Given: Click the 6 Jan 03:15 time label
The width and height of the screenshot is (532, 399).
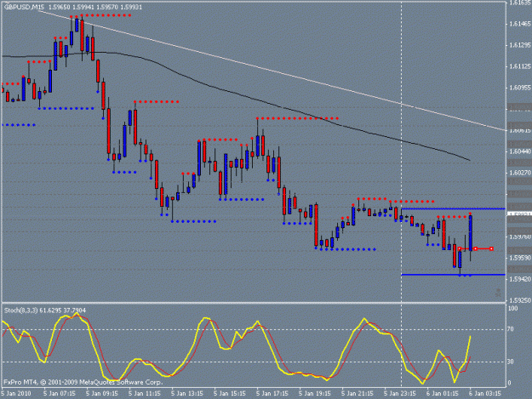Looking at the screenshot, I should click(485, 394).
